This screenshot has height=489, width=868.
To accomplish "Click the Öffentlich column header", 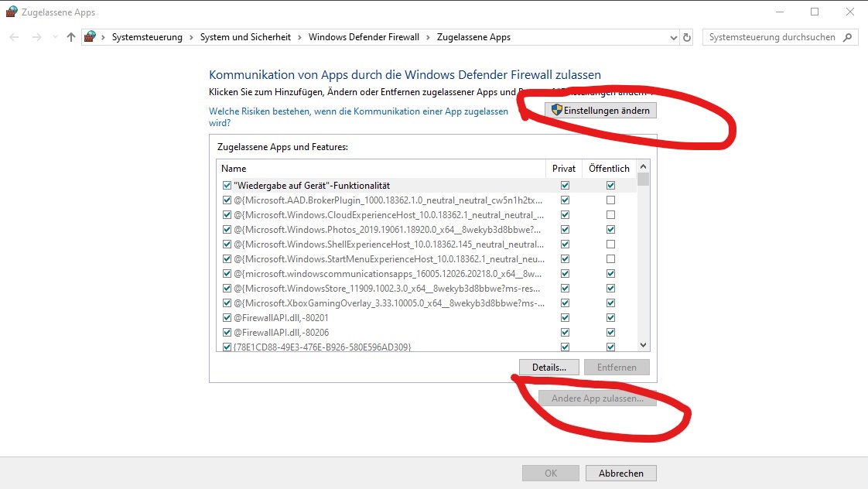I will pos(609,169).
